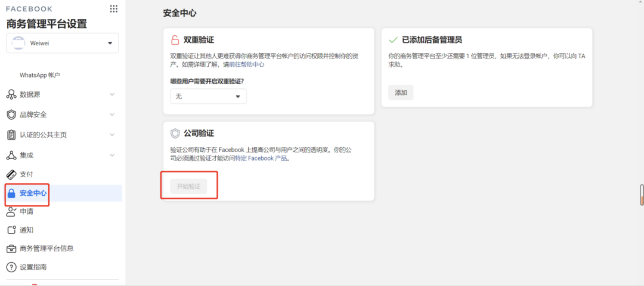Image resolution: width=644 pixels, height=286 pixels.
Task: Click the 安全中心 page heading
Action: point(179,13)
